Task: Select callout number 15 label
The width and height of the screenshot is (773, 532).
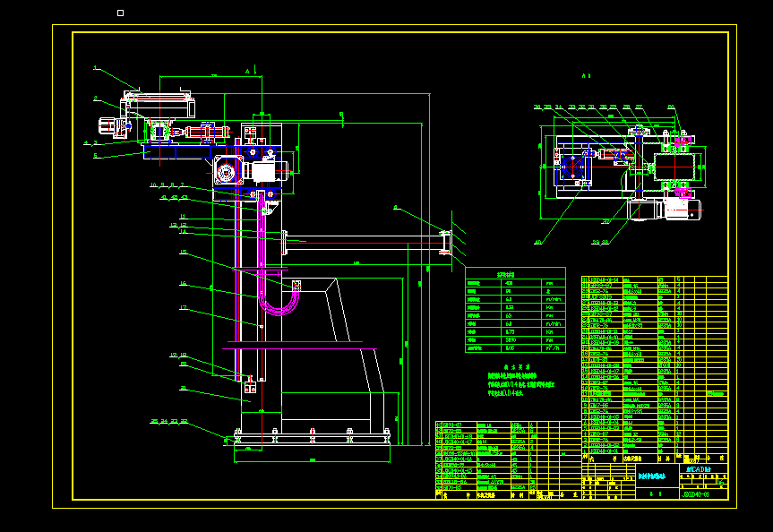Action: [x=184, y=252]
